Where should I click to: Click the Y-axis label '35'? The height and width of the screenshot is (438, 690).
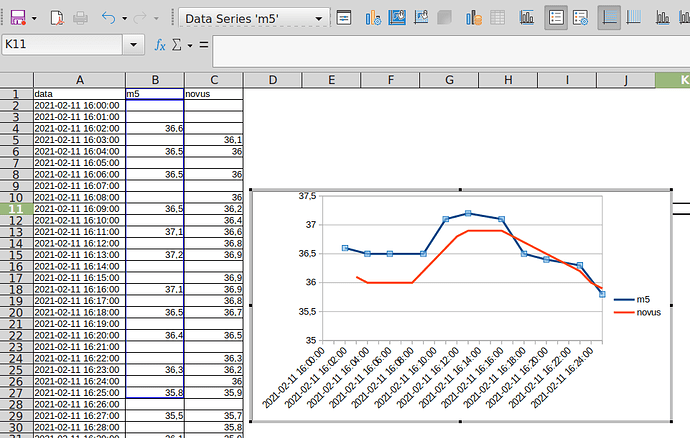[311, 340]
